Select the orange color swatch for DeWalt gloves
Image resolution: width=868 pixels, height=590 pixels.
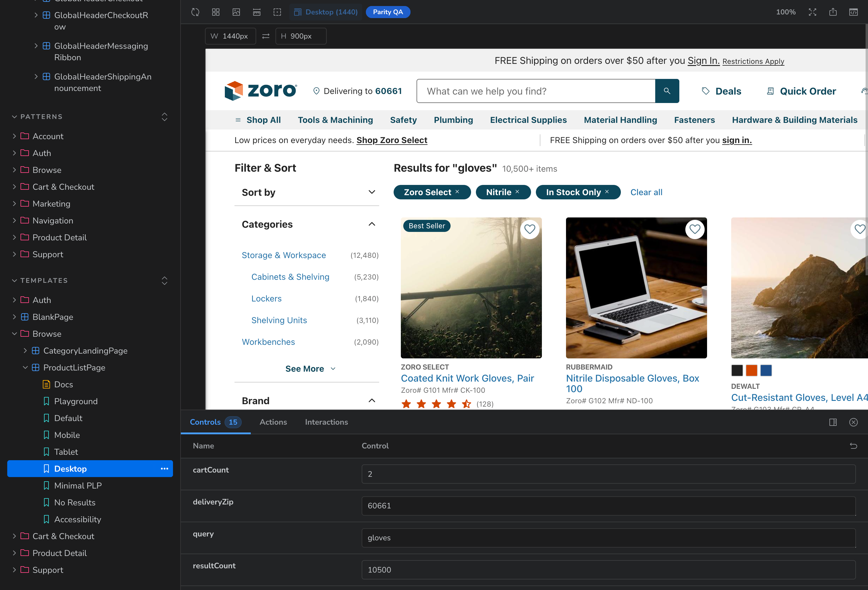coord(751,370)
